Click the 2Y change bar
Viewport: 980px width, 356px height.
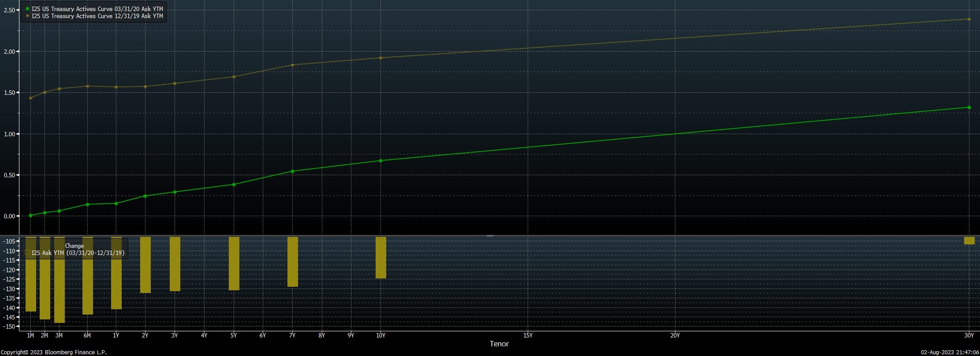pos(145,265)
